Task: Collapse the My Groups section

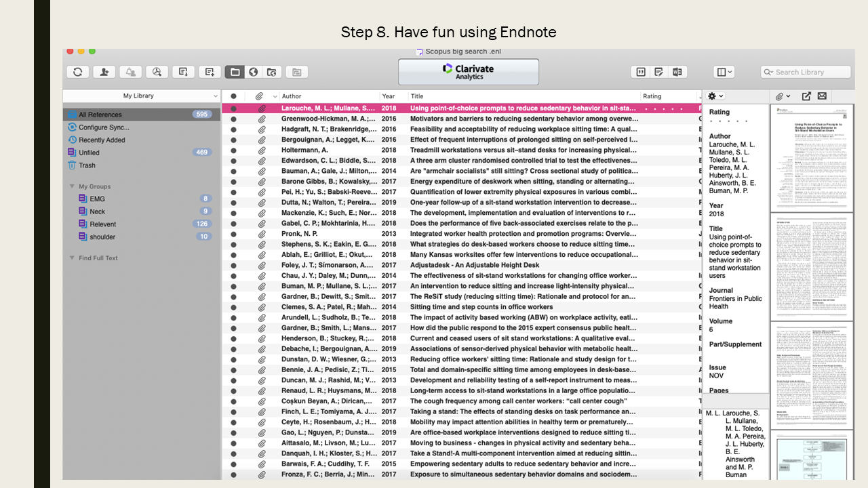Action: coord(72,186)
